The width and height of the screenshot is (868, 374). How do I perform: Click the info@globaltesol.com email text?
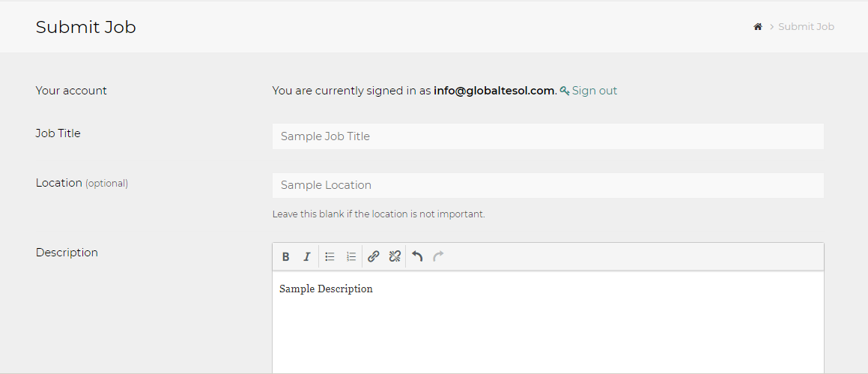[x=494, y=91]
